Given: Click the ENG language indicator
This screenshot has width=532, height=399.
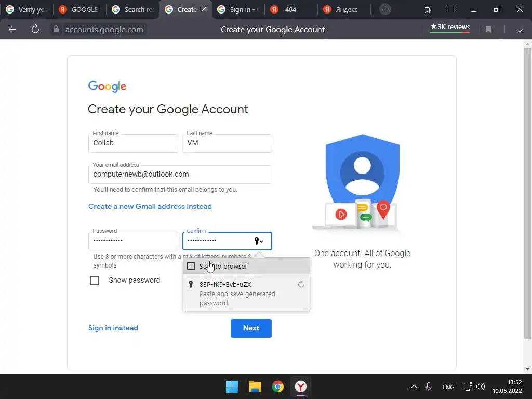Looking at the screenshot, I should click(x=448, y=387).
